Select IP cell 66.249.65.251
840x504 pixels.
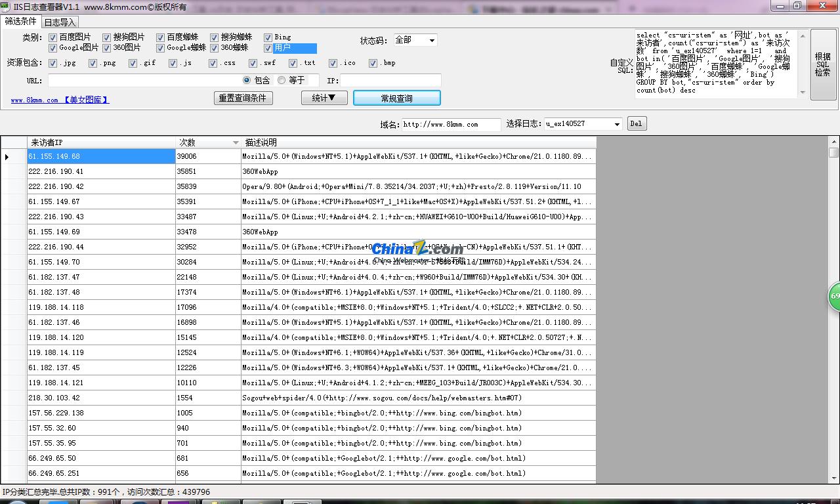[x=101, y=473]
